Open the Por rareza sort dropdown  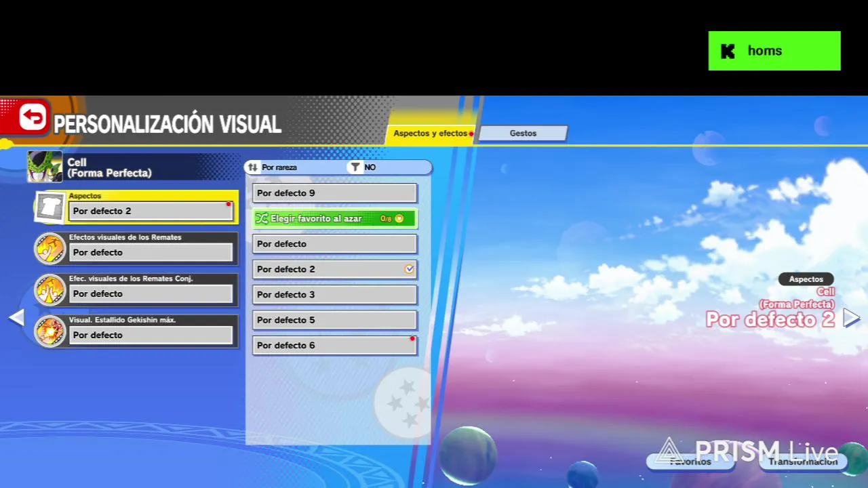click(x=295, y=167)
